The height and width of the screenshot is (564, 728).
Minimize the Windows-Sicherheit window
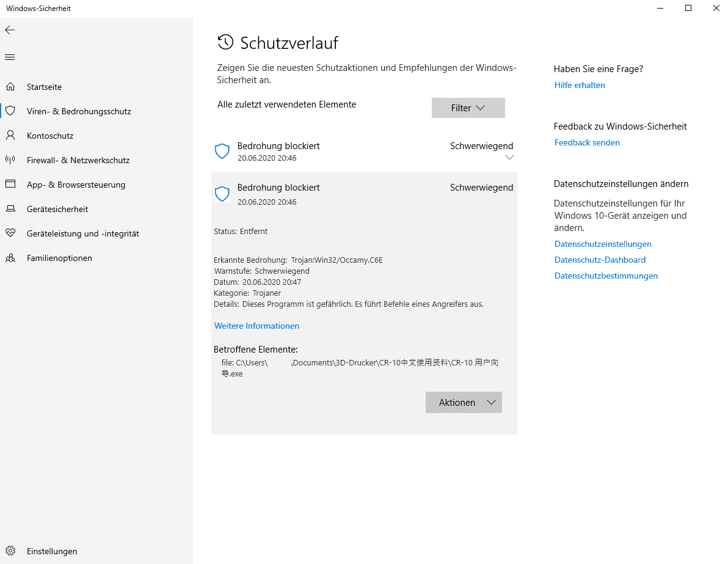point(660,9)
